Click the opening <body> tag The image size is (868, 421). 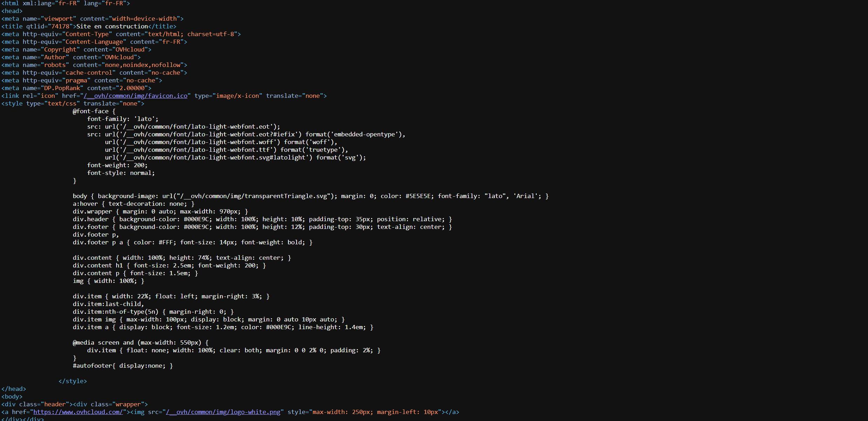(x=12, y=396)
